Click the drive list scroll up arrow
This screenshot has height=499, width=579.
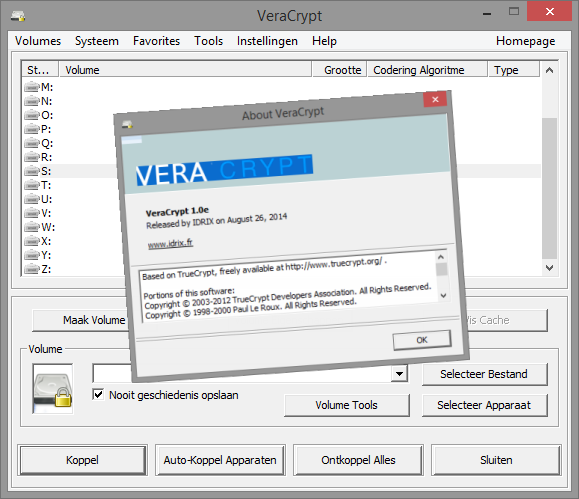pos(549,70)
